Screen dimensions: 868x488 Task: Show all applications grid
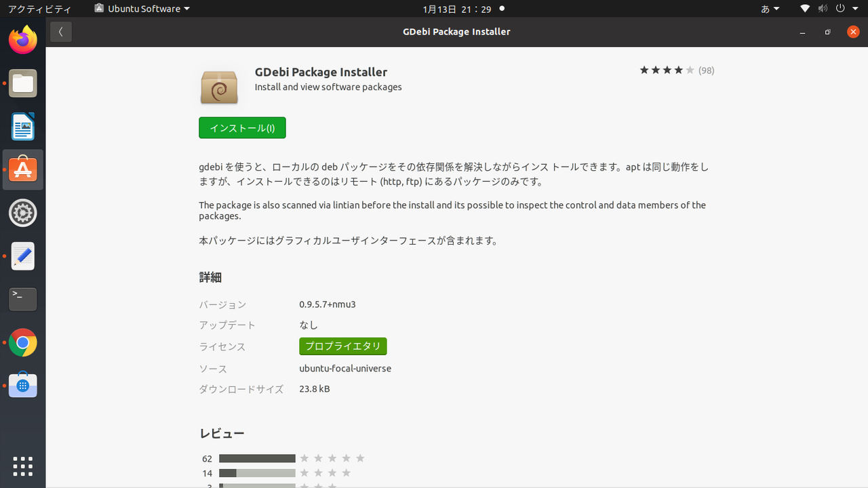22,466
